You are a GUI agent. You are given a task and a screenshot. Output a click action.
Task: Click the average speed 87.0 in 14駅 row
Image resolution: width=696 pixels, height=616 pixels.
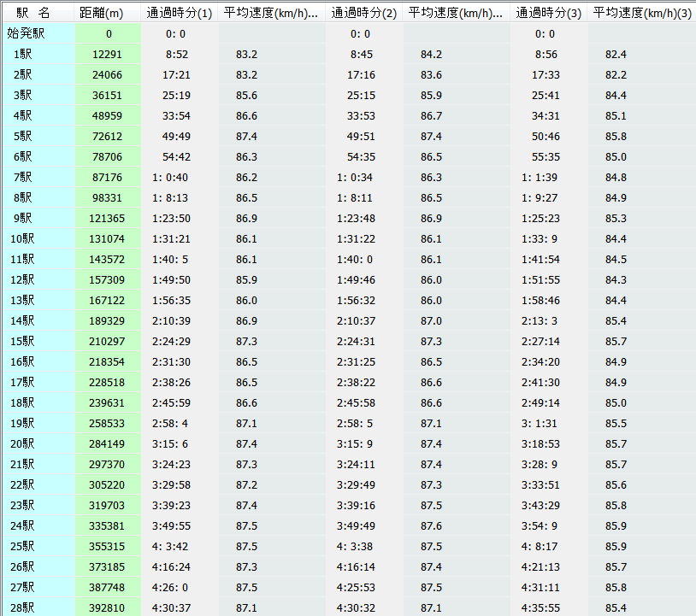coord(432,320)
